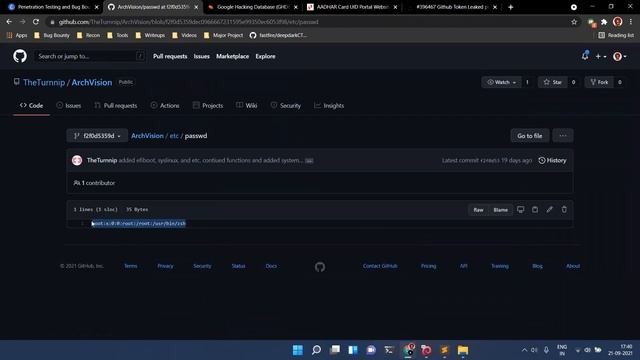
Task: Open Chrome three-dot menu
Action: tap(631, 22)
